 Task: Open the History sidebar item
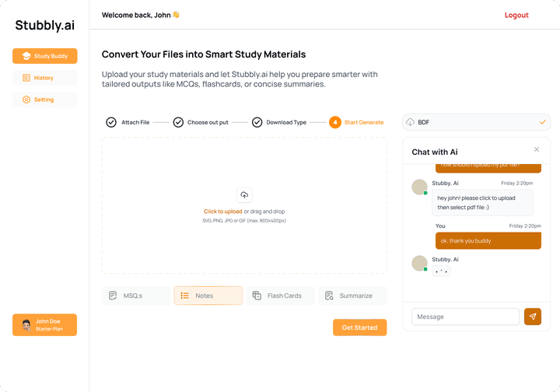click(x=45, y=78)
